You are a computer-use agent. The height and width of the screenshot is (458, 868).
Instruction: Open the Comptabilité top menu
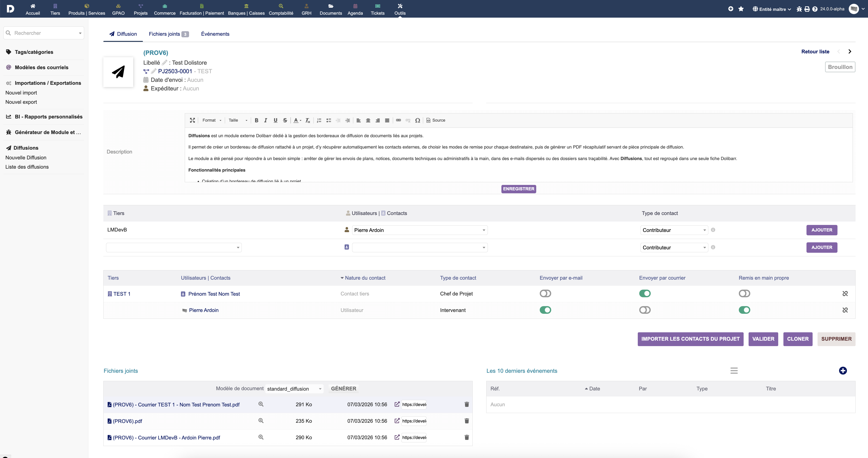tap(281, 9)
